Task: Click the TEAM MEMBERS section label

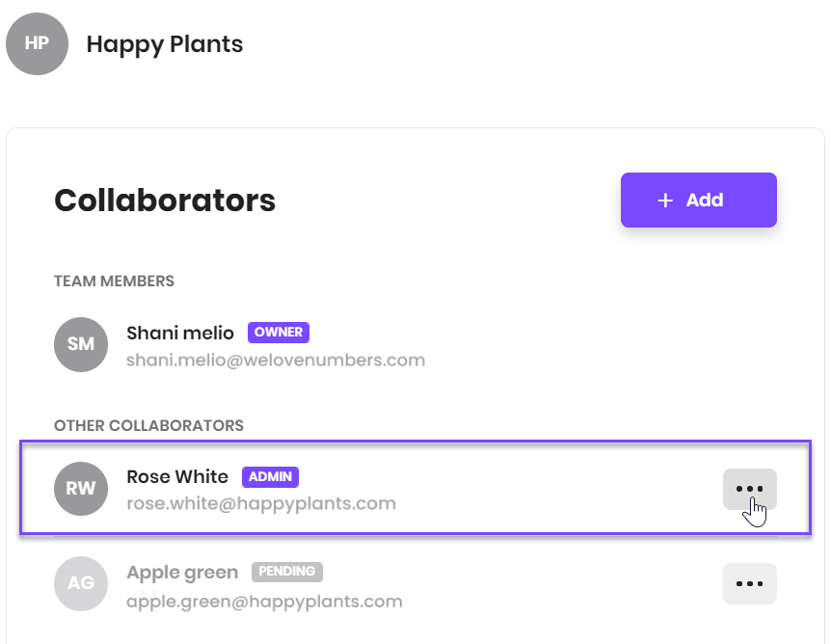Action: point(114,281)
